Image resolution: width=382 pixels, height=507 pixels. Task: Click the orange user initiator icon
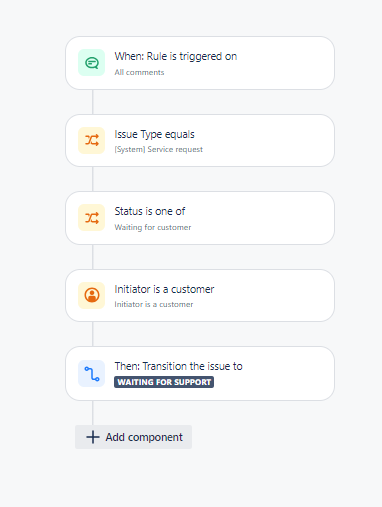pos(92,295)
